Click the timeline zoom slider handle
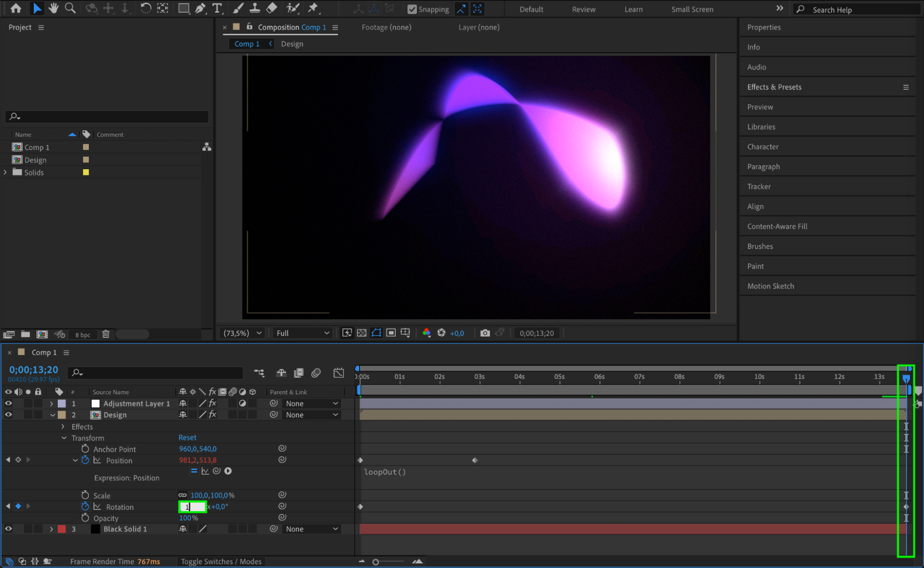 point(376,562)
